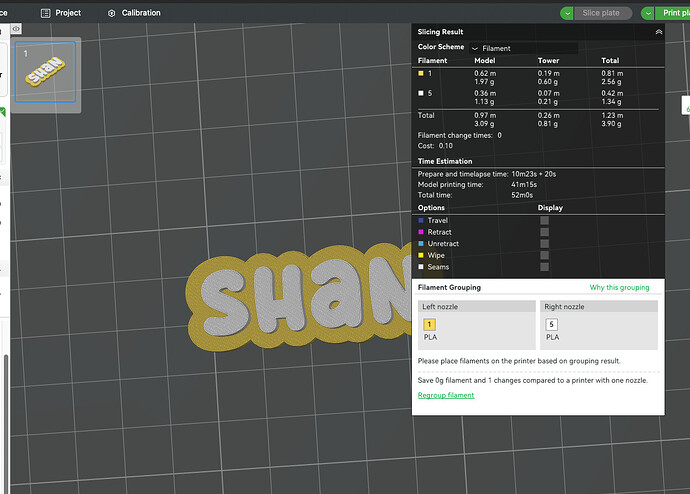Image resolution: width=690 pixels, height=494 pixels.
Task: Click filament 1 total 0.81 m
Action: pos(612,73)
